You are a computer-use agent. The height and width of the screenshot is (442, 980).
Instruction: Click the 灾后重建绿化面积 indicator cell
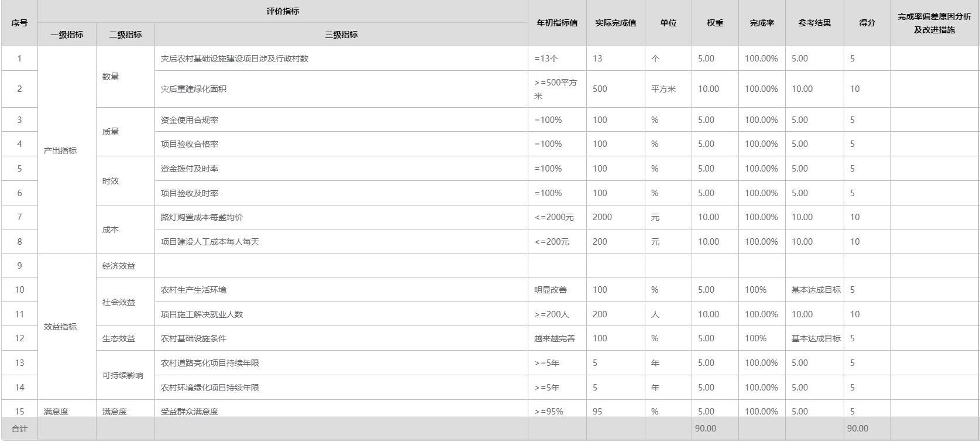194,89
